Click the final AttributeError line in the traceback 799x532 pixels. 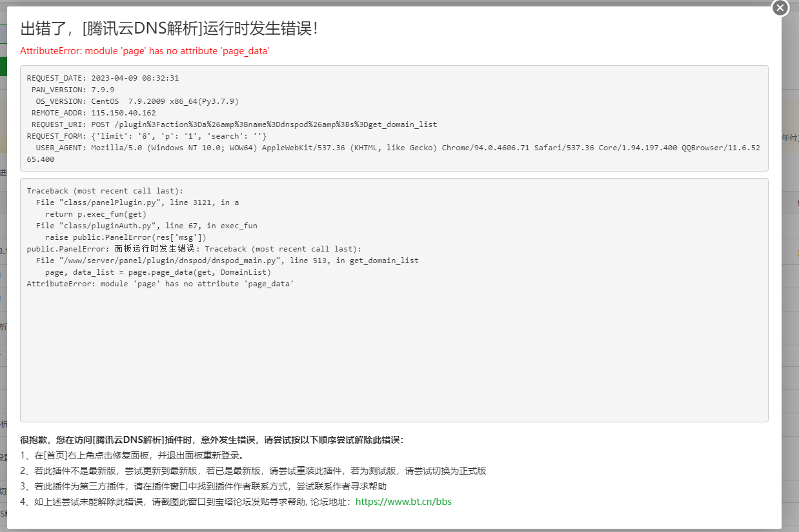[x=161, y=284]
